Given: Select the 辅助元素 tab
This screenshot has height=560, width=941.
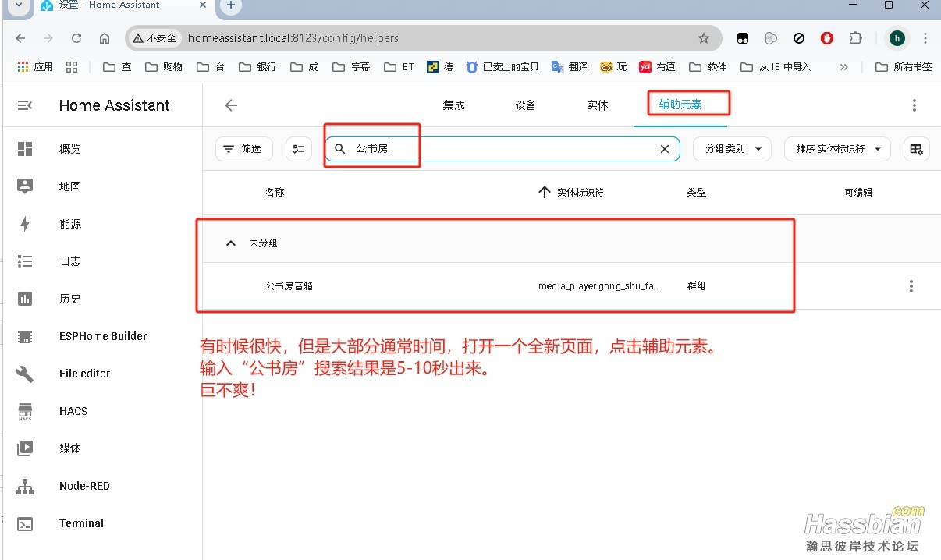Looking at the screenshot, I should [x=680, y=105].
